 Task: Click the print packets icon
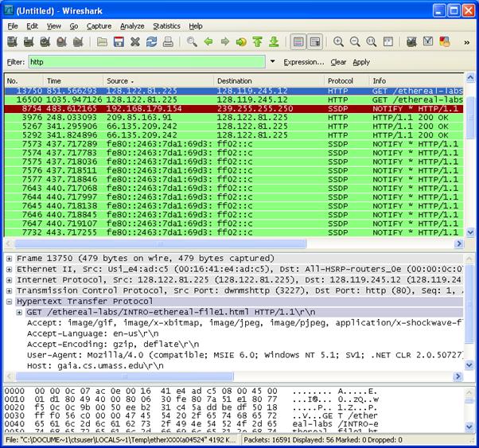point(169,41)
